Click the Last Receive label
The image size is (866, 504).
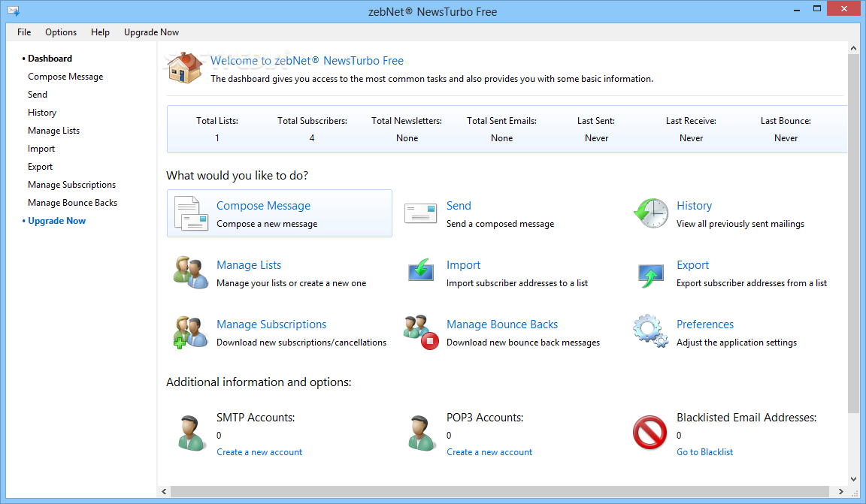pyautogui.click(x=691, y=121)
